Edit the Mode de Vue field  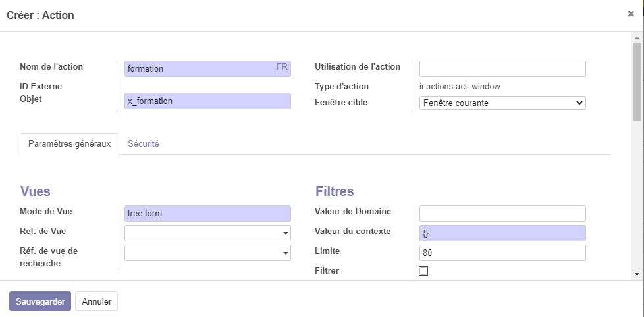point(207,213)
